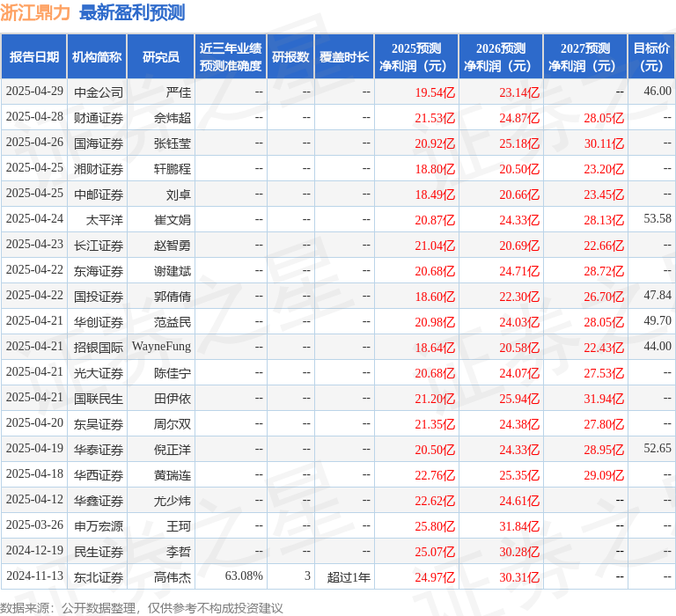The image size is (676, 616).
Task: Click the 湘财证券 institution cell
Action: point(99,169)
